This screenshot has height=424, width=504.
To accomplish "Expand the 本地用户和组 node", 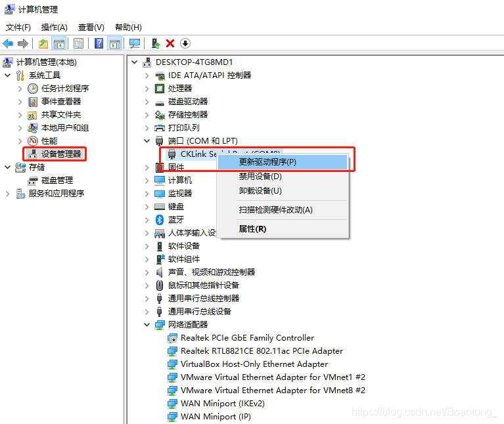I will [x=20, y=128].
